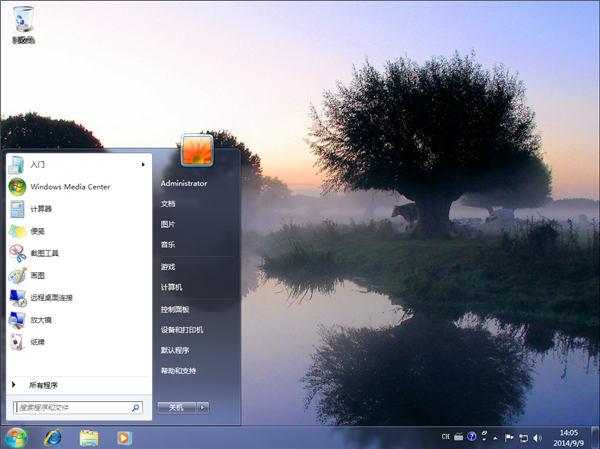Launch the Calculator (计算器) app
Viewport: 600px width, 449px height.
coord(41,208)
